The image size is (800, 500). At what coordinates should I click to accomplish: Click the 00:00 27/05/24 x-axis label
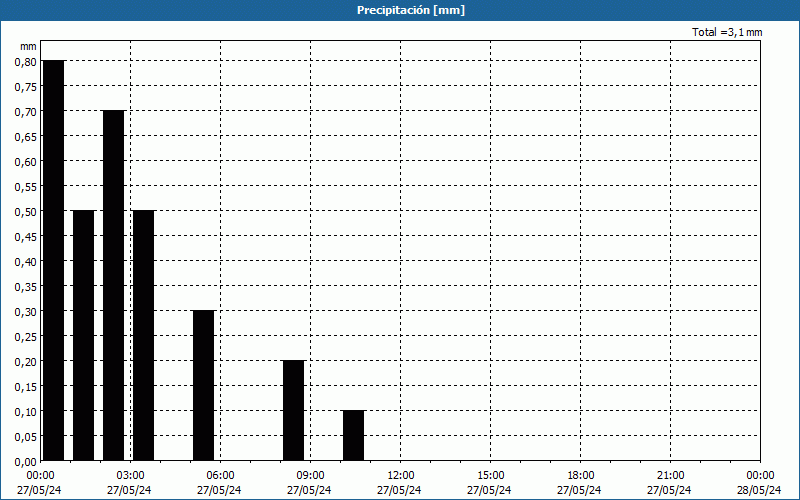[39, 483]
